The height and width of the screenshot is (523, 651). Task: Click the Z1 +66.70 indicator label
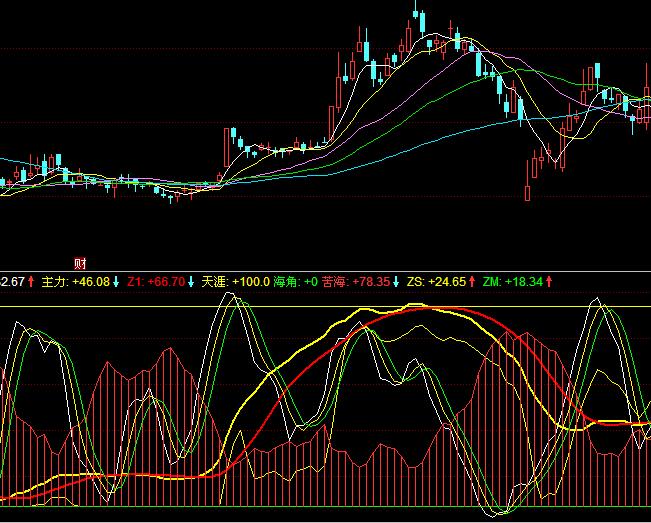155,283
